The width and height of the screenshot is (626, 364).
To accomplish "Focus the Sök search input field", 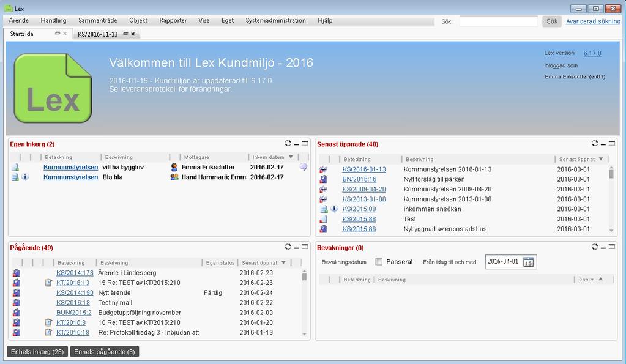I will point(499,21).
